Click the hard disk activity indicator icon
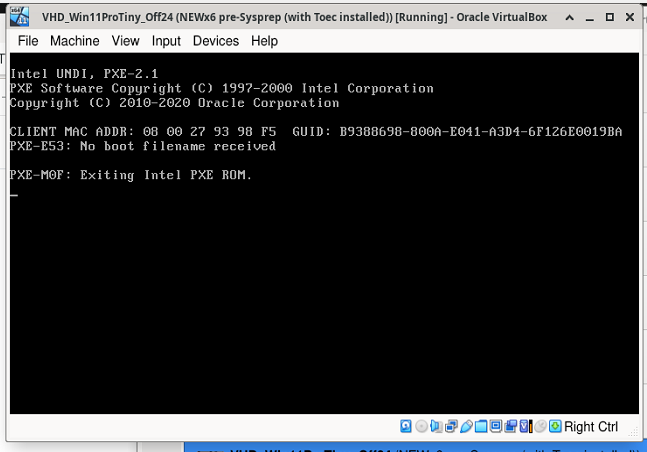 [x=406, y=426]
